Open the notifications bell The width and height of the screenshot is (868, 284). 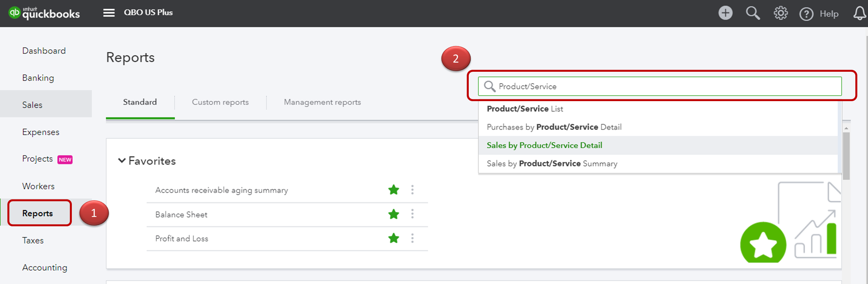click(x=860, y=13)
